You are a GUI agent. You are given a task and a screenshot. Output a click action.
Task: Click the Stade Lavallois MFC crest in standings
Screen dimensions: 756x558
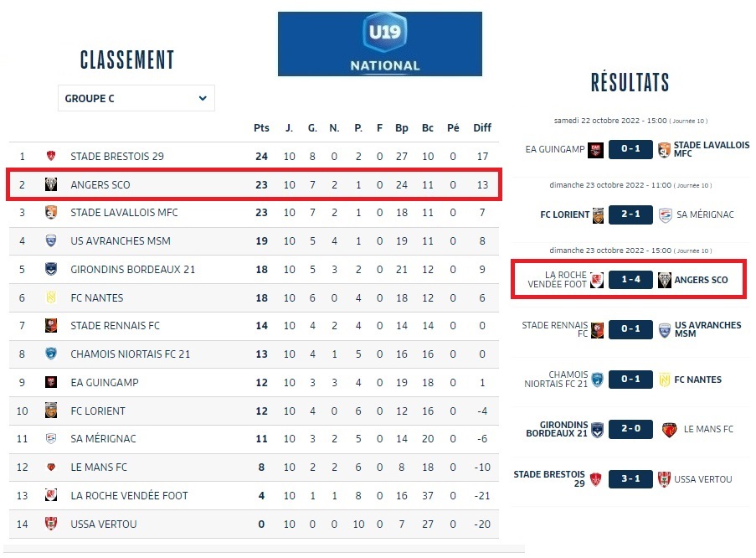(x=51, y=212)
